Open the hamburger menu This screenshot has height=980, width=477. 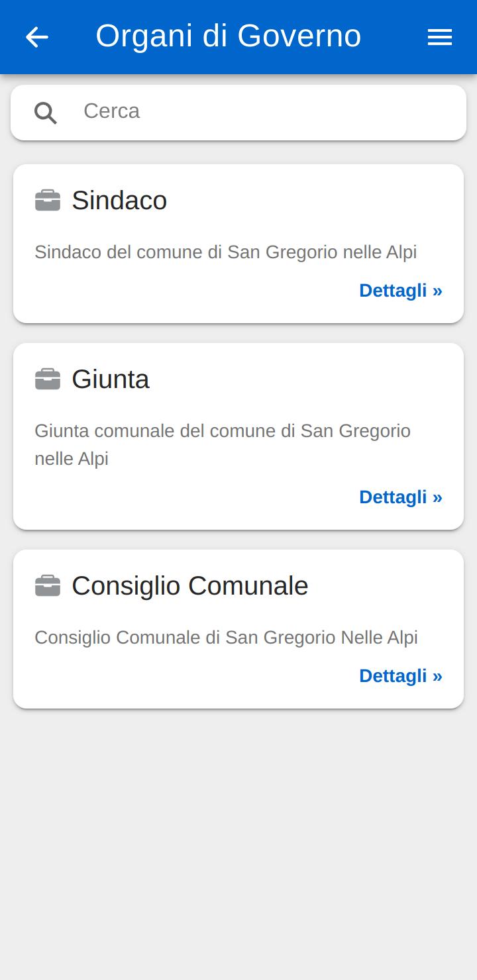point(440,37)
